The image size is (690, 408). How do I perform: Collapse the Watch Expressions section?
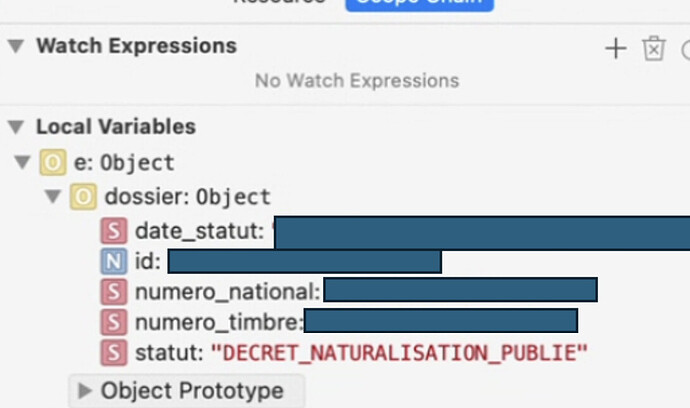(x=16, y=46)
